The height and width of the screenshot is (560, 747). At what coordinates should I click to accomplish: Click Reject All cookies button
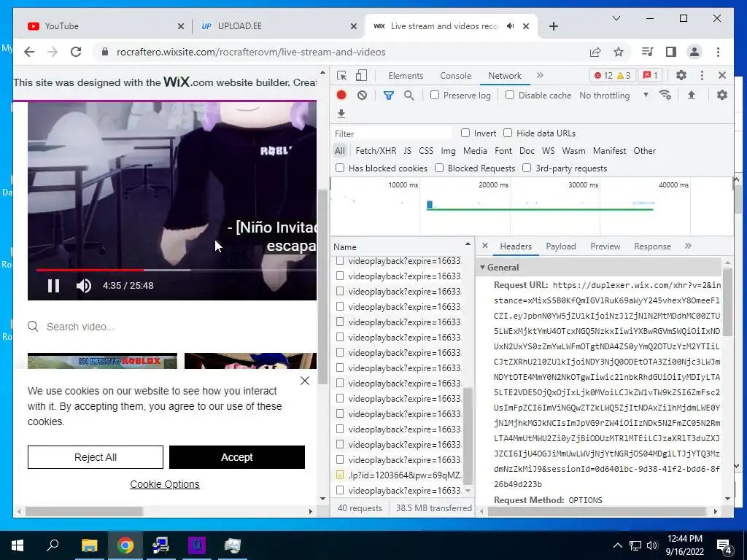point(96,457)
